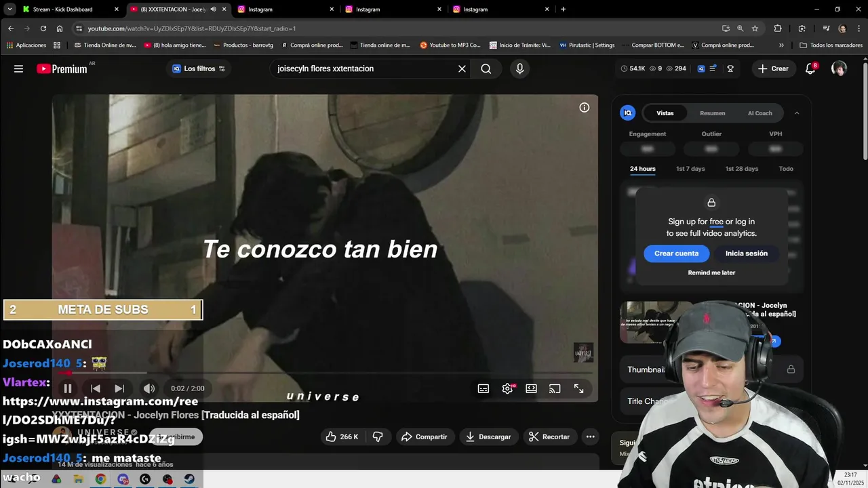Open the taskbar clock and date
This screenshot has width=868, height=488.
pos(851,479)
